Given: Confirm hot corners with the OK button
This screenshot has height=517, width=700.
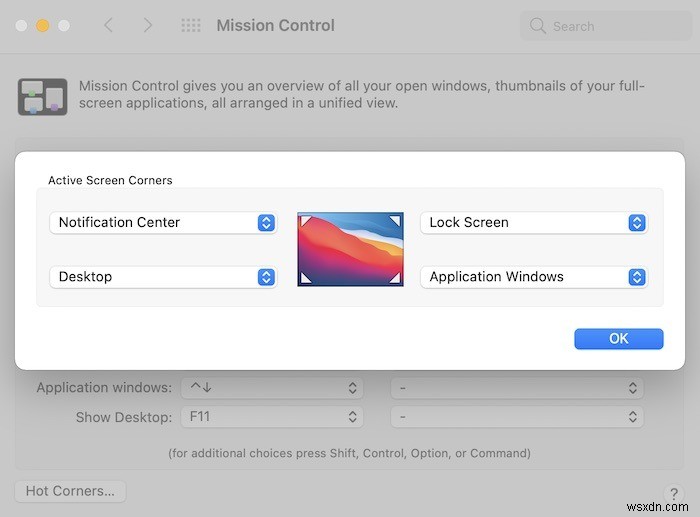Looking at the screenshot, I should pyautogui.click(x=619, y=339).
